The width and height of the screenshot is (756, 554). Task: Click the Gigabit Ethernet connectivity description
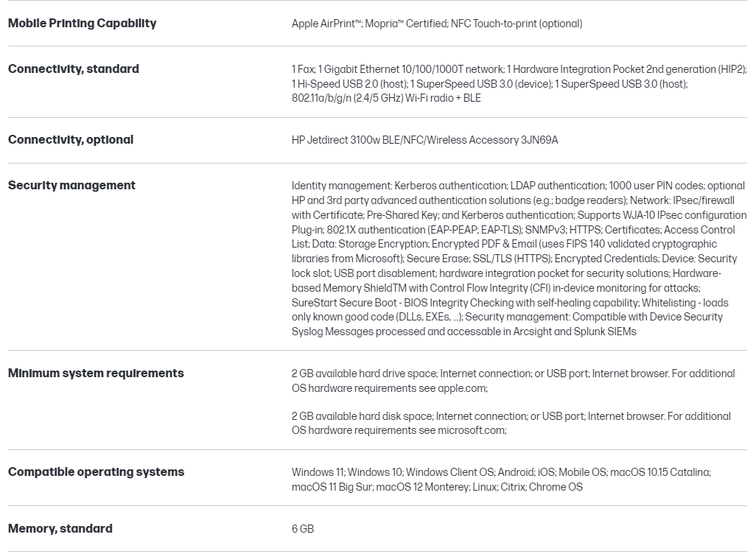tap(519, 69)
